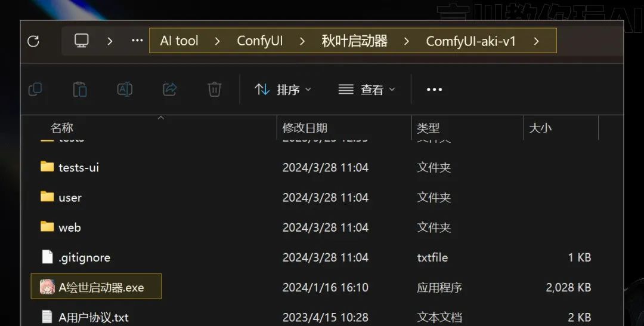The height and width of the screenshot is (326, 644).
Task: Go to ConfyUI breadcrumb folder
Action: (259, 41)
